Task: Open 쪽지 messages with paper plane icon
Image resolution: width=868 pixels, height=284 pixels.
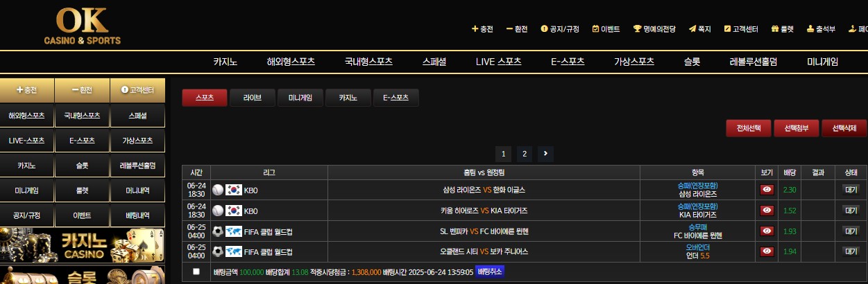Action: [700, 29]
